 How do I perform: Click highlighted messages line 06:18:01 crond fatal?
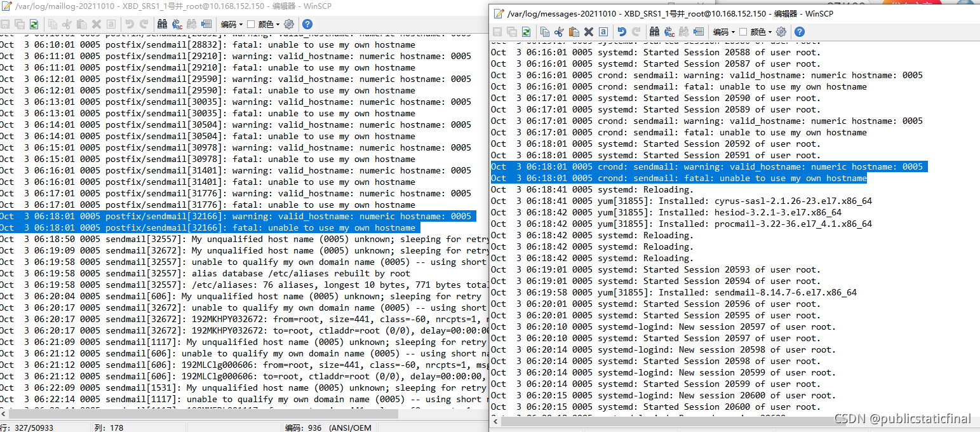click(x=680, y=178)
